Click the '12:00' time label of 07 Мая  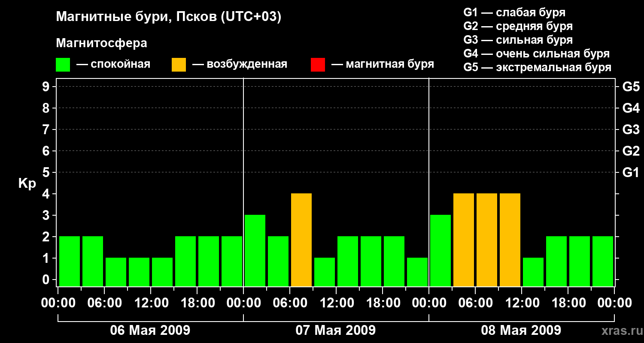pos(336,303)
